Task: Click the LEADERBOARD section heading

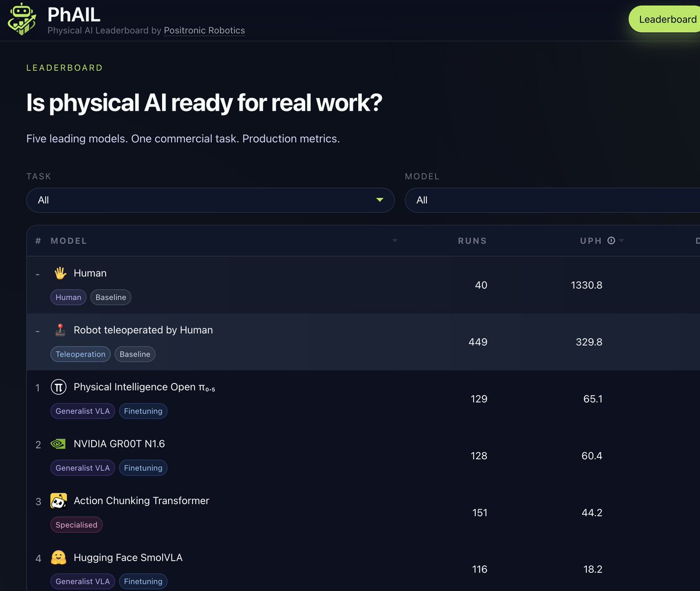Action: pyautogui.click(x=64, y=67)
